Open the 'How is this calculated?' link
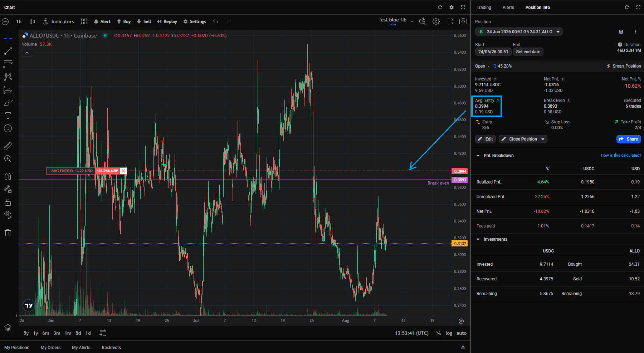The width and height of the screenshot is (644, 353). pyautogui.click(x=621, y=155)
